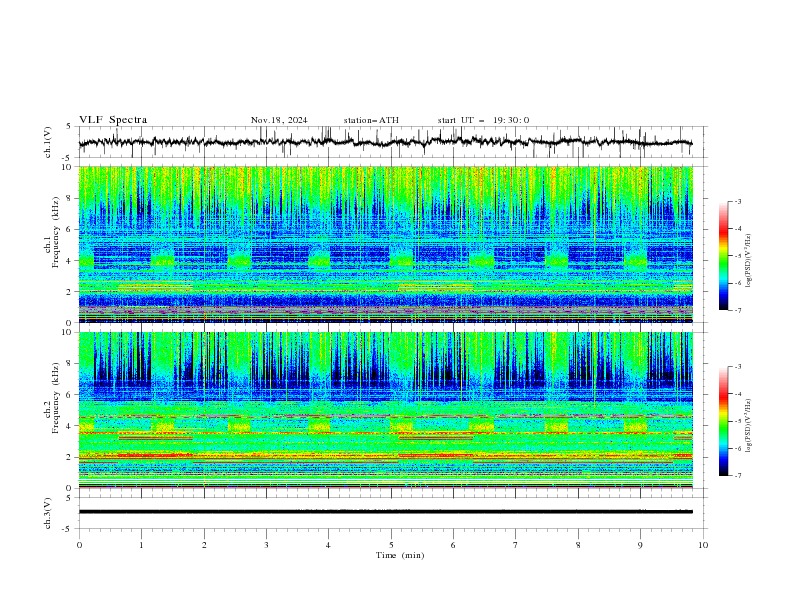Select the log(PSD) label beside ch.1 color bar

pyautogui.click(x=748, y=261)
